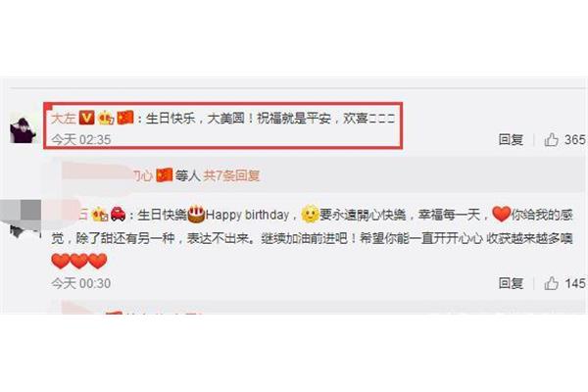Click the thumbs-up icon with 365 likes
The height and width of the screenshot is (392, 588).
pyautogui.click(x=552, y=140)
